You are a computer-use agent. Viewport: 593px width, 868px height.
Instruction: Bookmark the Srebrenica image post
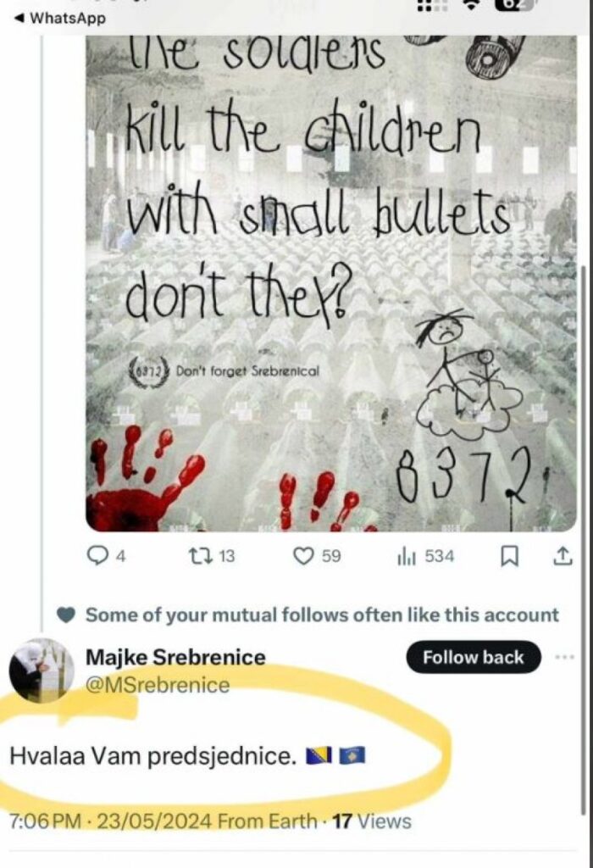(510, 556)
